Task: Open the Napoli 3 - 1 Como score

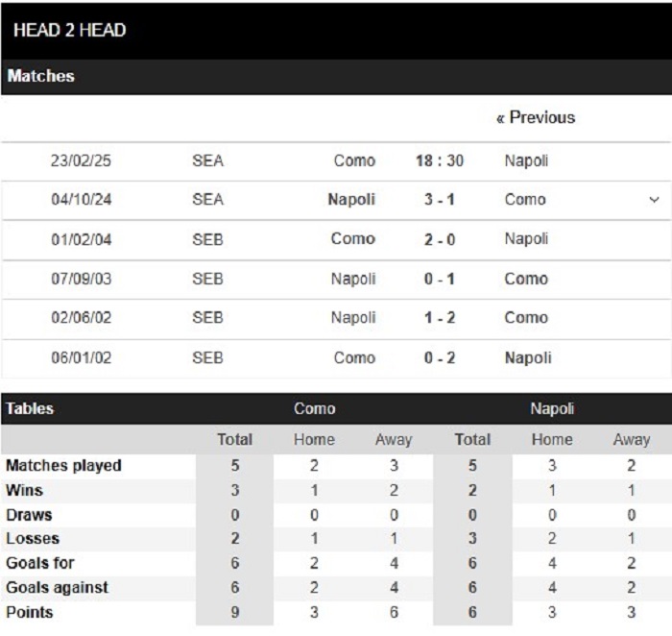Action: pos(440,200)
